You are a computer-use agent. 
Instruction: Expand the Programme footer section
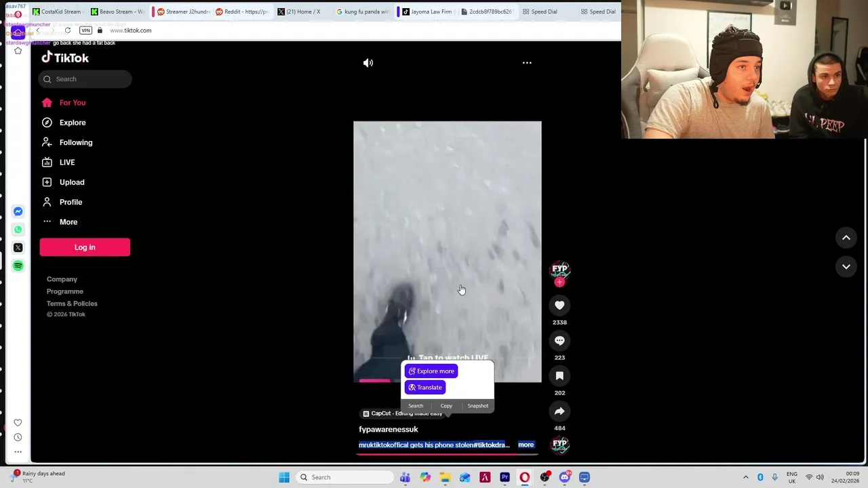65,291
